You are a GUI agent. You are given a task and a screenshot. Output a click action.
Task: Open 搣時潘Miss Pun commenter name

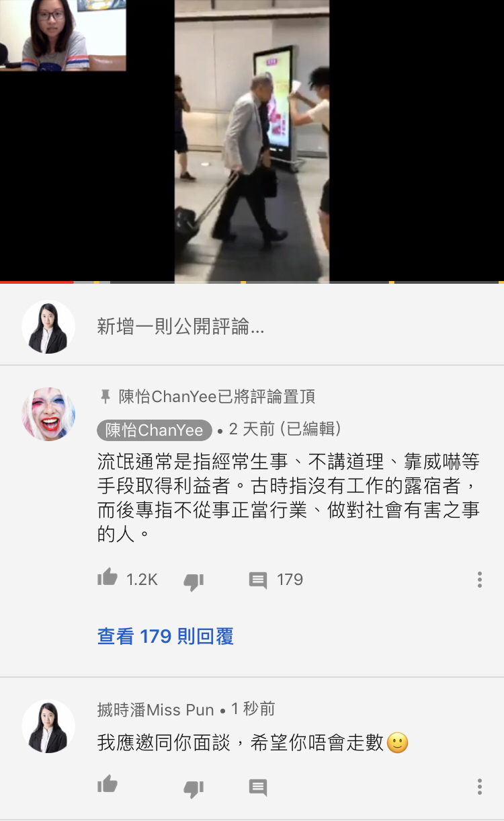coord(156,709)
